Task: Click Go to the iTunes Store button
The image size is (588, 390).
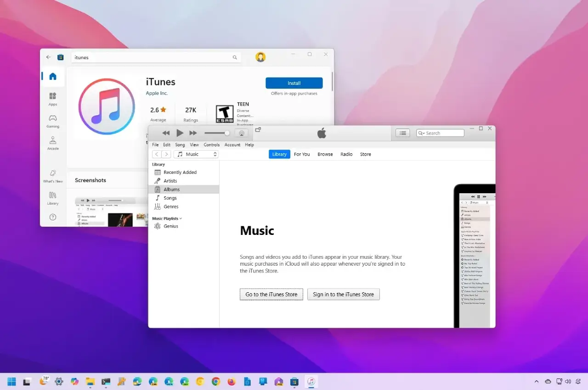Action: (x=271, y=295)
